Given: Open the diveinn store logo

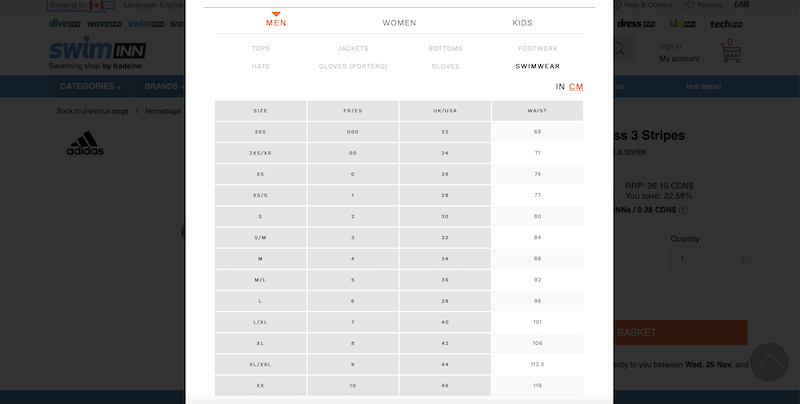Looking at the screenshot, I should [x=66, y=23].
